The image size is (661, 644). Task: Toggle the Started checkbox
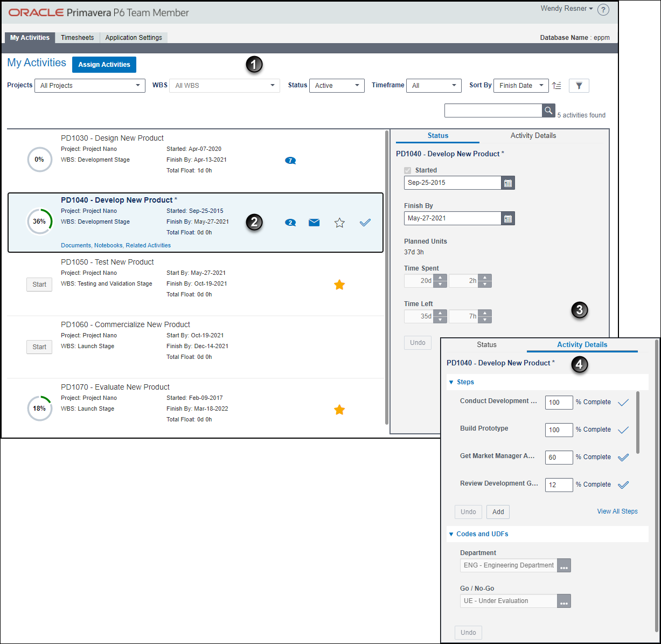[408, 170]
